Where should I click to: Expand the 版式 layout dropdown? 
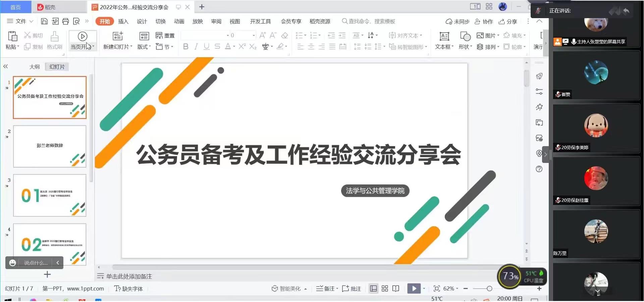click(x=144, y=47)
